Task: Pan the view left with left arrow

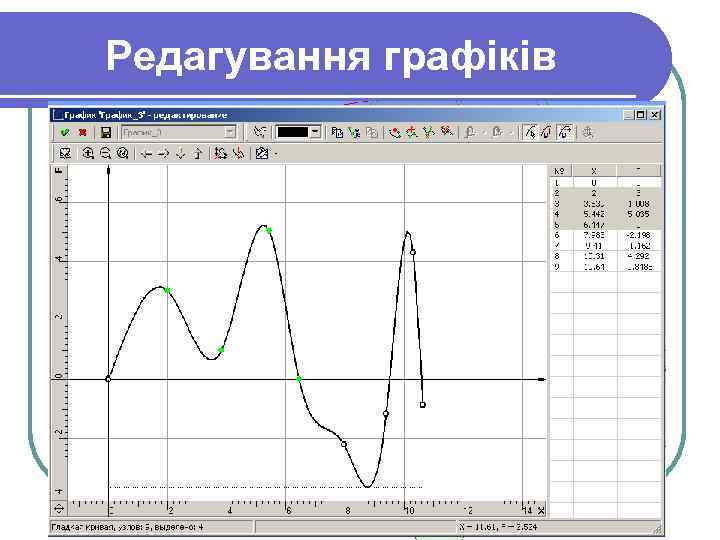Action: [x=146, y=154]
